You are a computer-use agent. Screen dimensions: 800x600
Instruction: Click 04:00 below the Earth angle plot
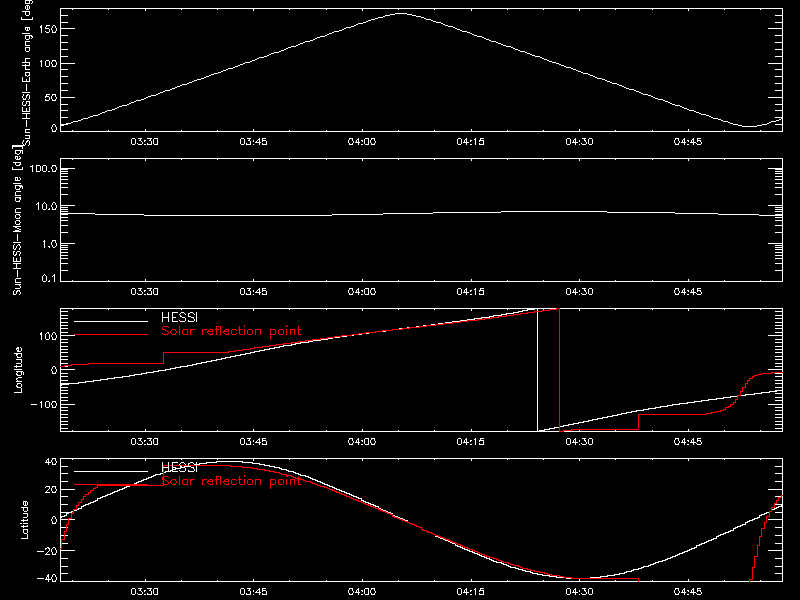tap(362, 142)
